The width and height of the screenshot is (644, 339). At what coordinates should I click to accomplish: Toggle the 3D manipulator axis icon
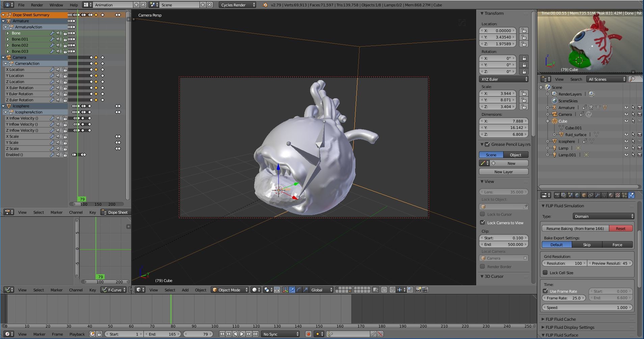(x=285, y=290)
